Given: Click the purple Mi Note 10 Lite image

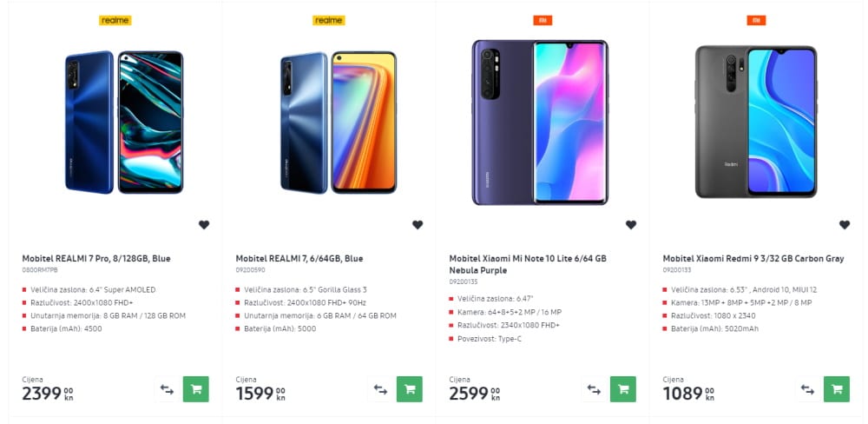Looking at the screenshot, I should 540,122.
